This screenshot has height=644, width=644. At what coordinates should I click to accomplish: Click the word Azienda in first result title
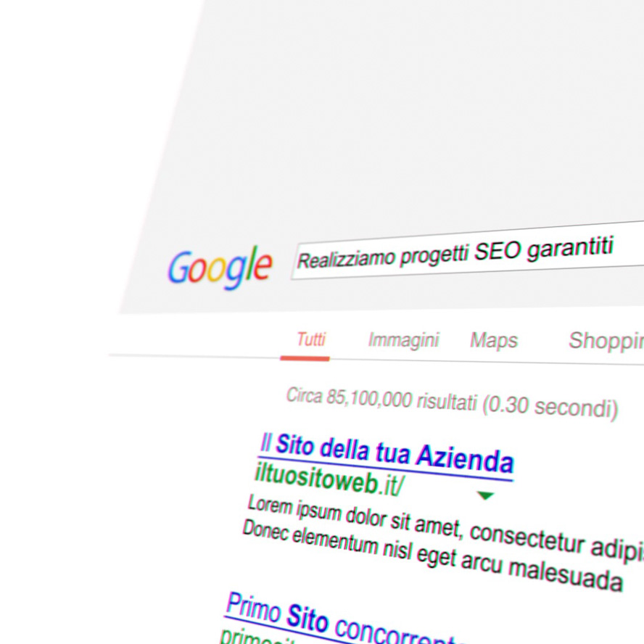465,459
